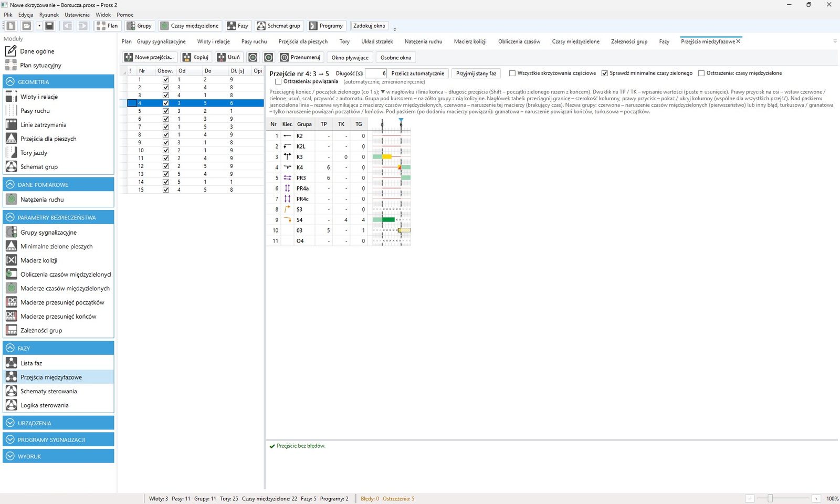Enable Wszystkie skrzyżowania częściowe checkbox
The image size is (840, 504).
(512, 73)
